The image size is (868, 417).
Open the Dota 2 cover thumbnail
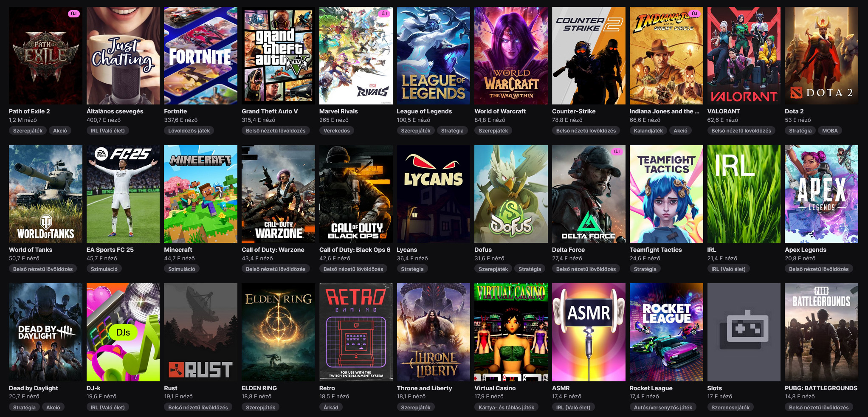tap(821, 56)
